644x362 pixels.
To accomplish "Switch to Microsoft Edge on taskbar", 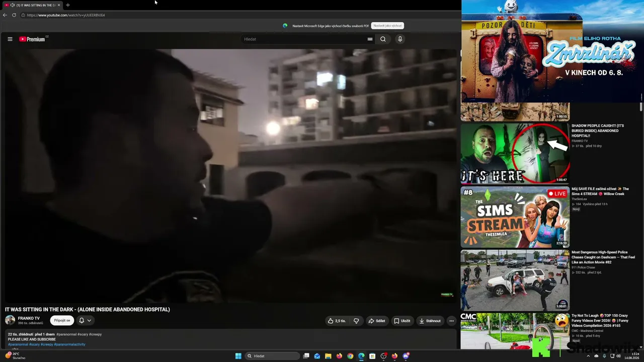I will coord(361,356).
